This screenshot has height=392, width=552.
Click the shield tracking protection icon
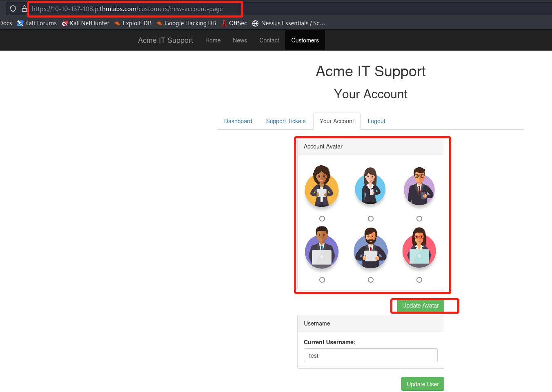13,9
